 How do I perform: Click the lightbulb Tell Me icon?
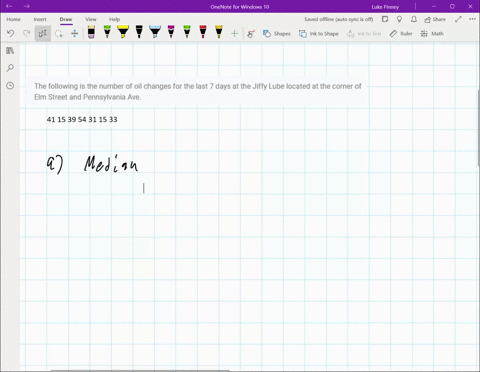tap(399, 19)
